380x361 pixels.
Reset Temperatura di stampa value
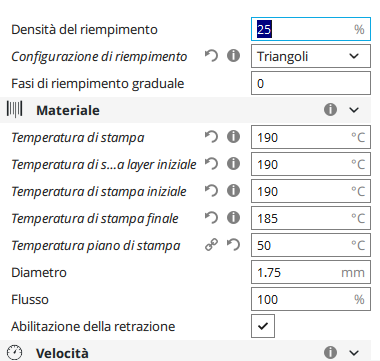211,137
